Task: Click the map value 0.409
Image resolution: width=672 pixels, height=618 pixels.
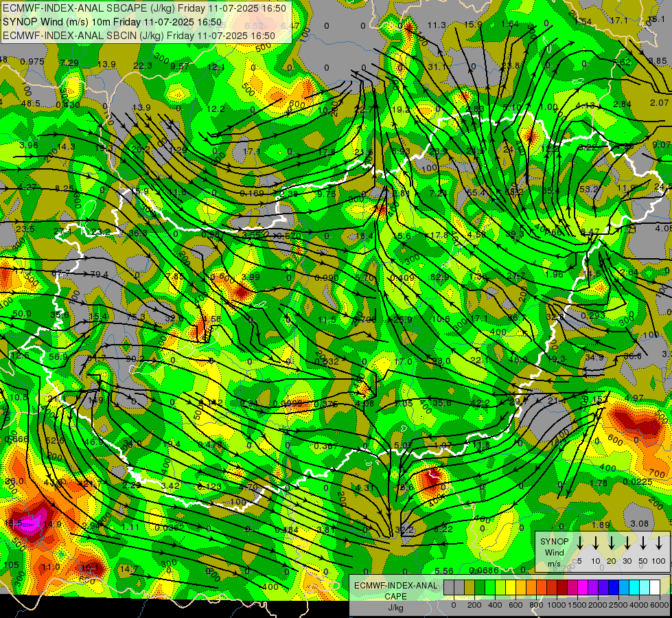Action: [x=402, y=278]
